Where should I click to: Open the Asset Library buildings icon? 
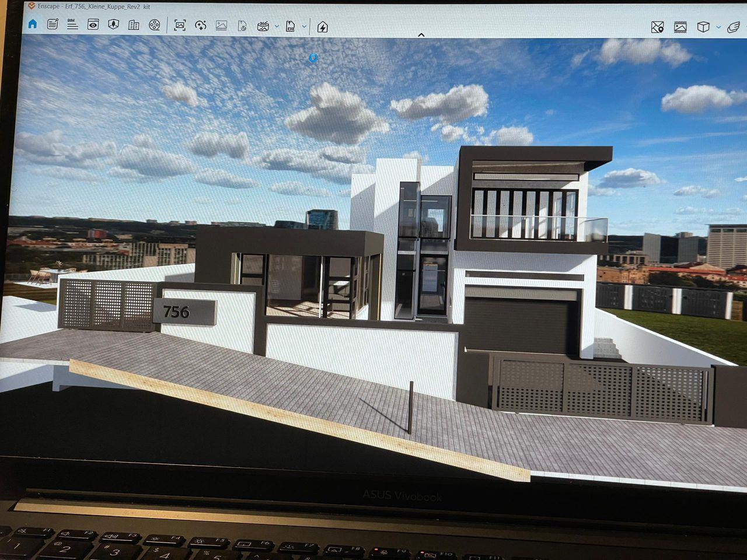pos(134,24)
